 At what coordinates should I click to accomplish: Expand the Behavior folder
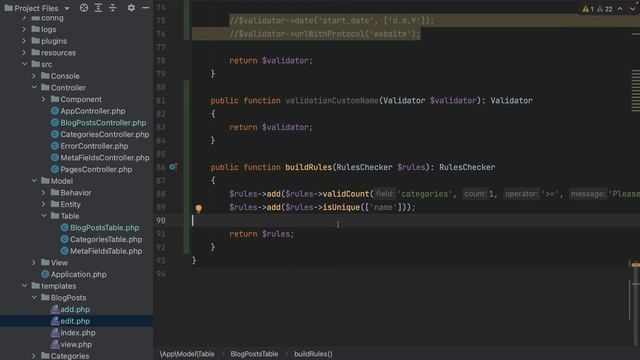44,193
